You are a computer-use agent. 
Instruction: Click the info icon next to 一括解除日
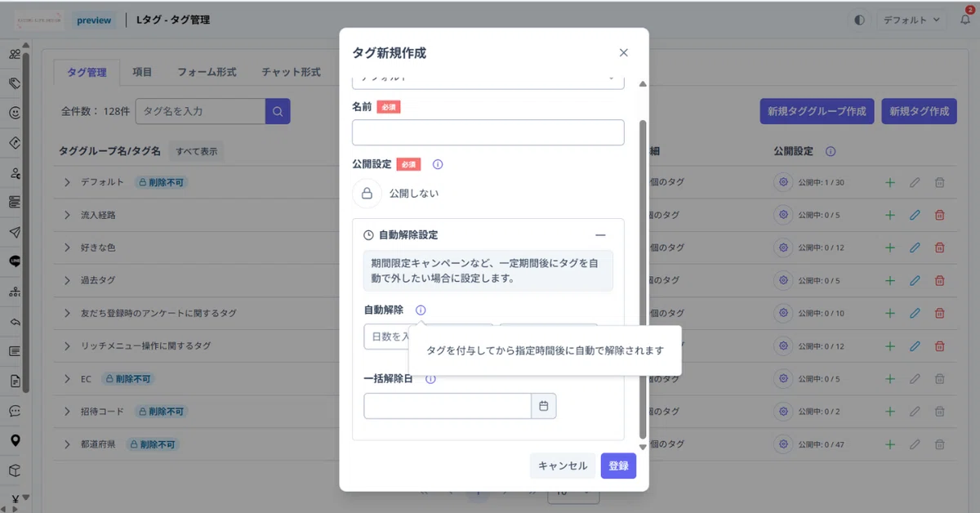click(430, 379)
